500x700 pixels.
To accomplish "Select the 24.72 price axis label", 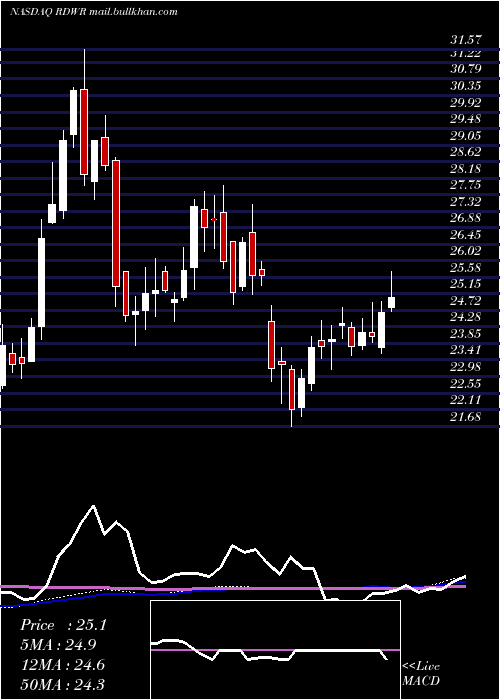I will click(466, 301).
